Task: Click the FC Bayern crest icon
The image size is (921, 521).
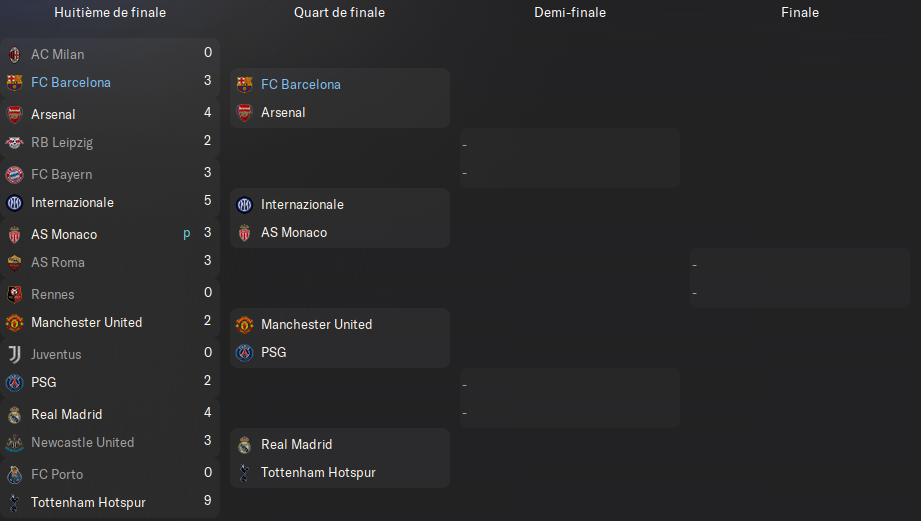Action: (x=15, y=174)
